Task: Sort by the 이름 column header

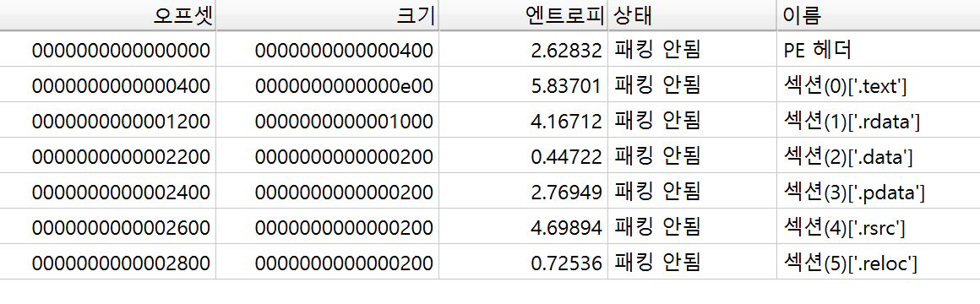Action: tap(878, 15)
